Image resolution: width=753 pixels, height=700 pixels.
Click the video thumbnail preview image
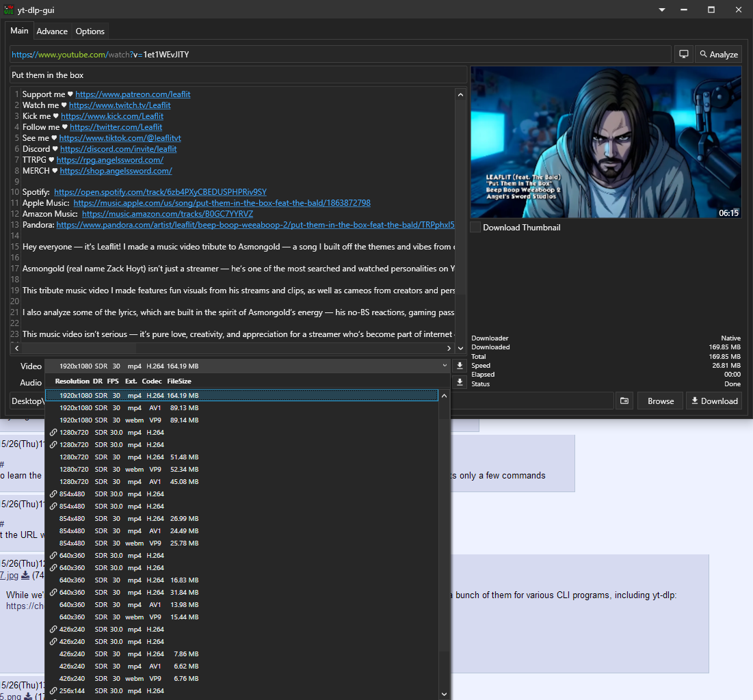(605, 142)
